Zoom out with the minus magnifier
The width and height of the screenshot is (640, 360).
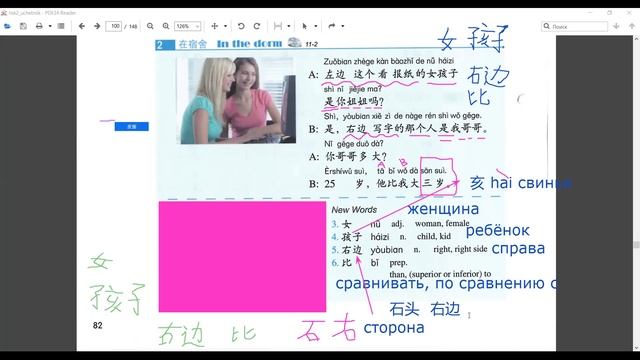pyautogui.click(x=150, y=26)
